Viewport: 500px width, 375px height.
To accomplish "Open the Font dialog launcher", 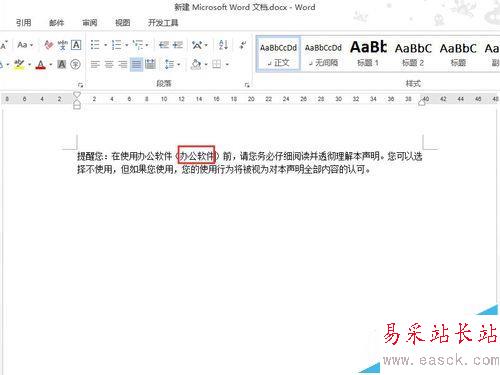I will (80, 85).
